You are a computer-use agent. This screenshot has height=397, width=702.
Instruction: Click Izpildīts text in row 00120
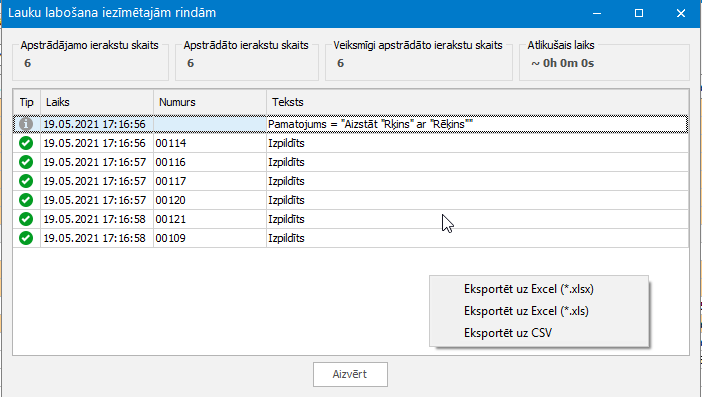(286, 200)
